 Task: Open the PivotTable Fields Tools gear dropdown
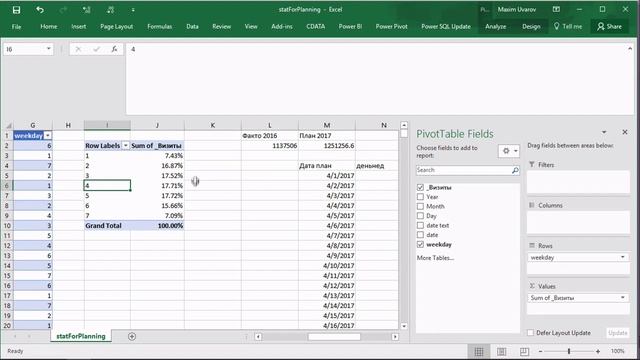509,151
